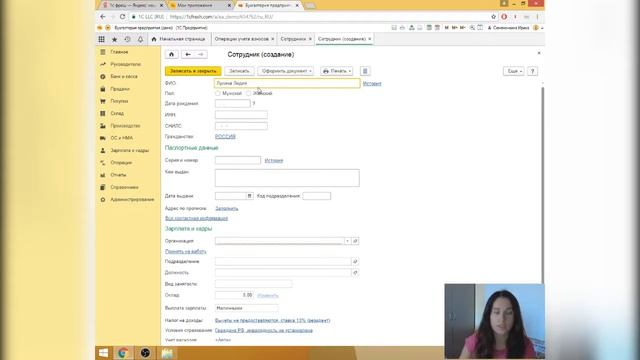The image size is (640, 360).
Task: Open История link beside ФИО field
Action: [372, 84]
